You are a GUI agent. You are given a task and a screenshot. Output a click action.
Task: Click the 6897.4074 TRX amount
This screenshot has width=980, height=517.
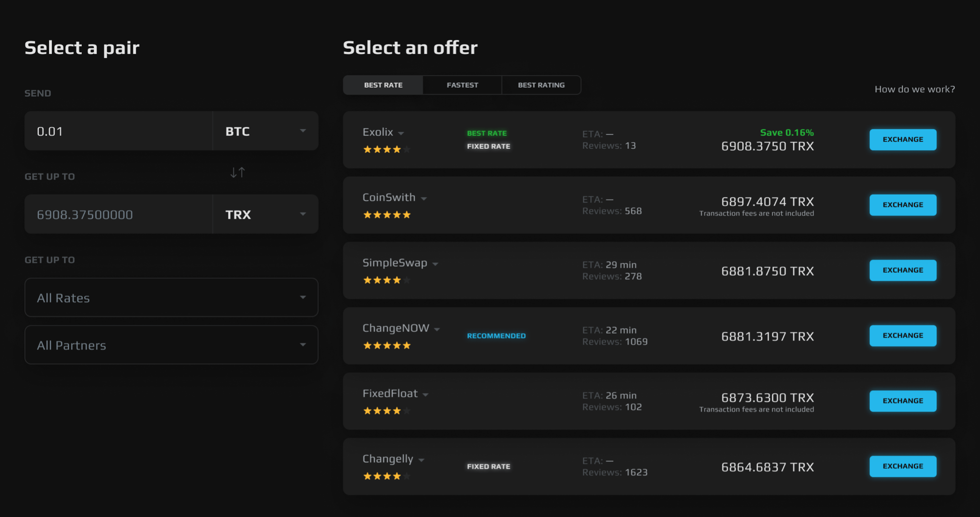768,202
